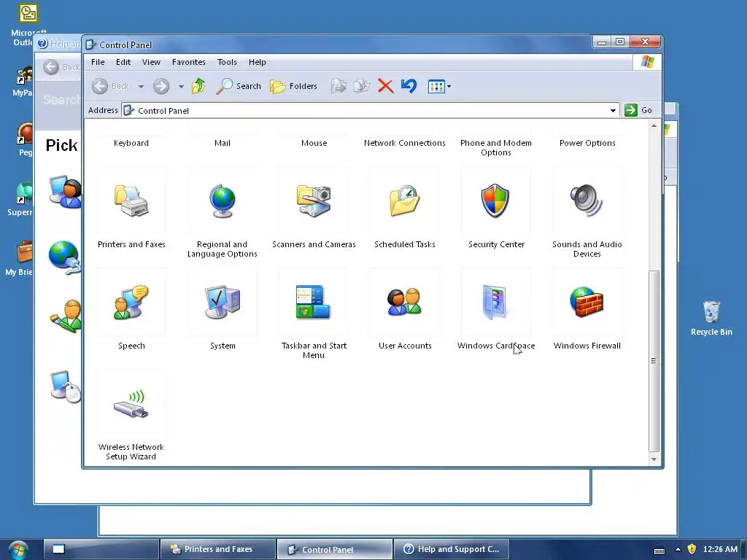Image resolution: width=747 pixels, height=560 pixels.
Task: Open Scheduled Tasks folder icon
Action: pyautogui.click(x=404, y=201)
